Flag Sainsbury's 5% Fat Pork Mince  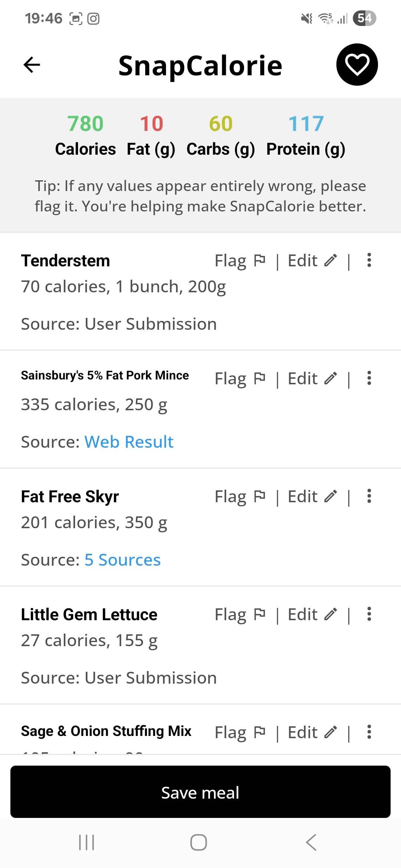click(240, 379)
